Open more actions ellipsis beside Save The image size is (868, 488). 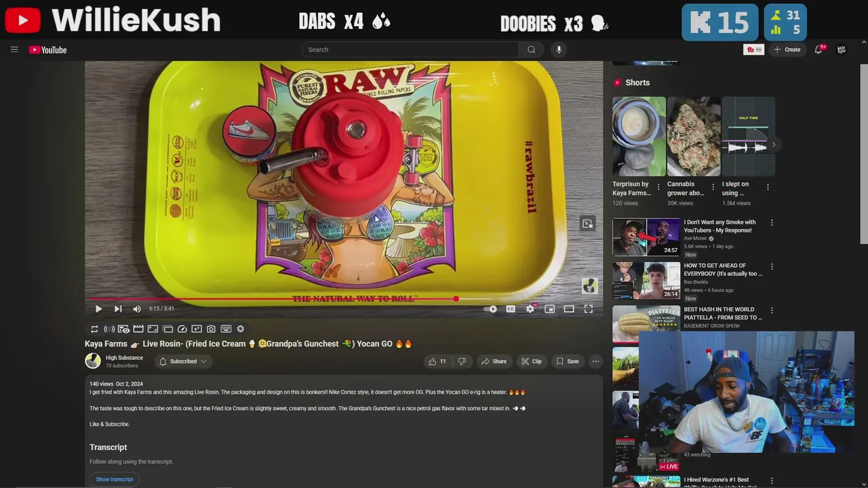coord(595,361)
